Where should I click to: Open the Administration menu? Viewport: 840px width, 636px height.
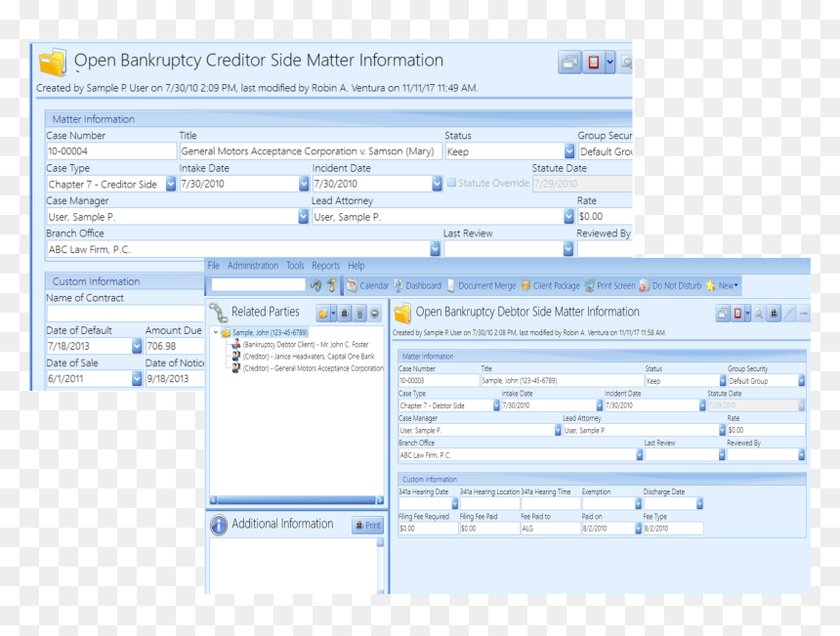click(x=253, y=265)
